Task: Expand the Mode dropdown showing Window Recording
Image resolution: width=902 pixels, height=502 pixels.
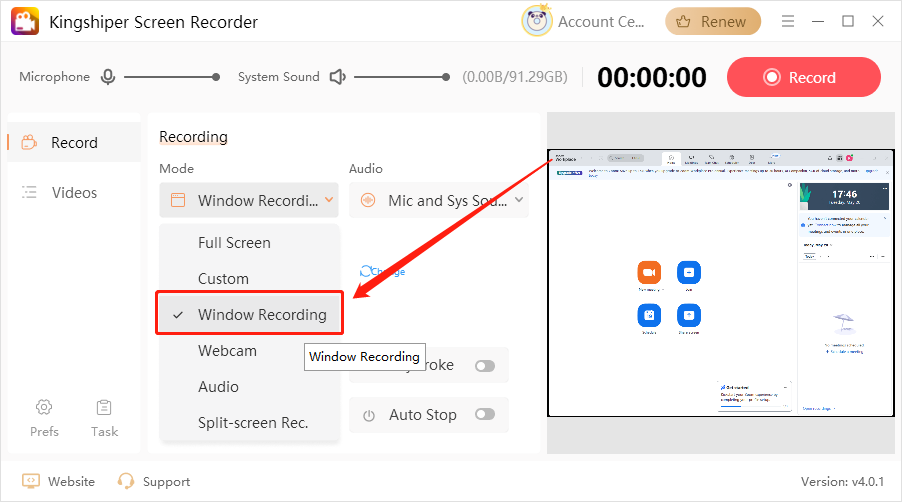Action: click(x=249, y=200)
